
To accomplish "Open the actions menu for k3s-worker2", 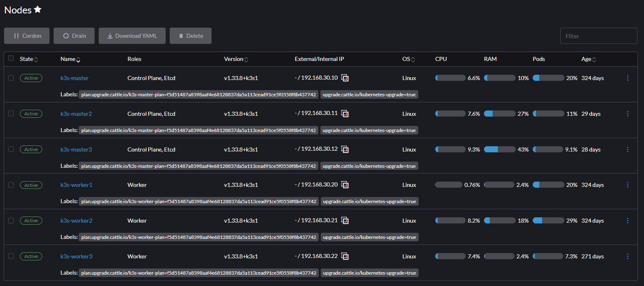I will pos(627,221).
